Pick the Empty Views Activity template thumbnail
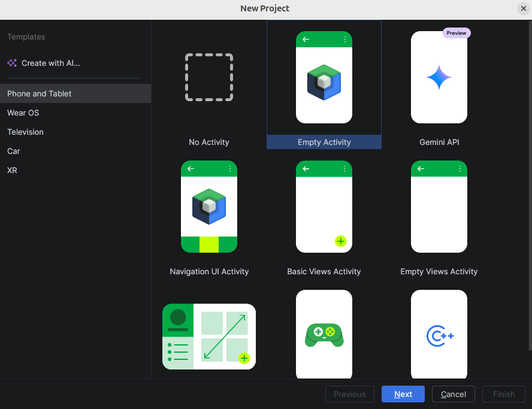Image resolution: width=532 pixels, height=409 pixels. tap(439, 207)
